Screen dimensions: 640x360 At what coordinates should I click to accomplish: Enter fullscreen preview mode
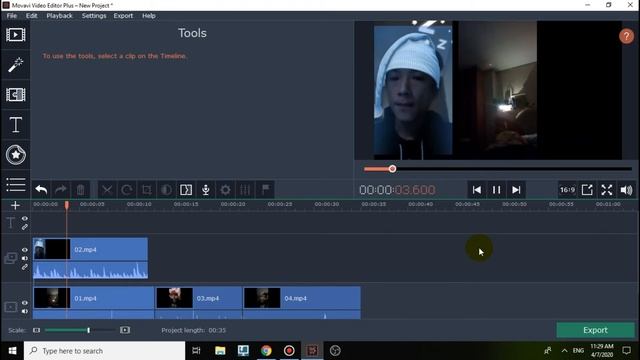[x=607, y=190]
